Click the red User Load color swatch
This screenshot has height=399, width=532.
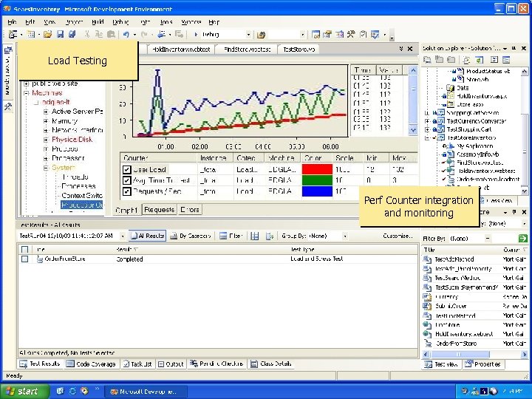317,169
